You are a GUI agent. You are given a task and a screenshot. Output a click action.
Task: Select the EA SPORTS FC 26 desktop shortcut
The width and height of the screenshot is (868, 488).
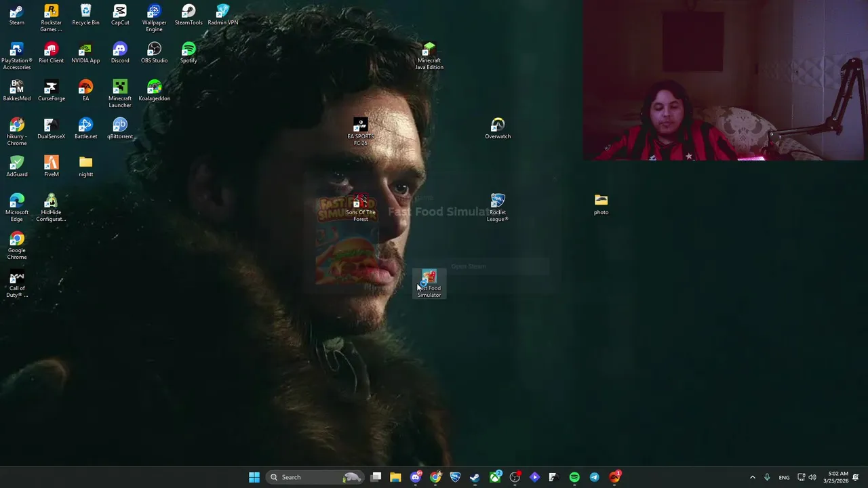361,132
